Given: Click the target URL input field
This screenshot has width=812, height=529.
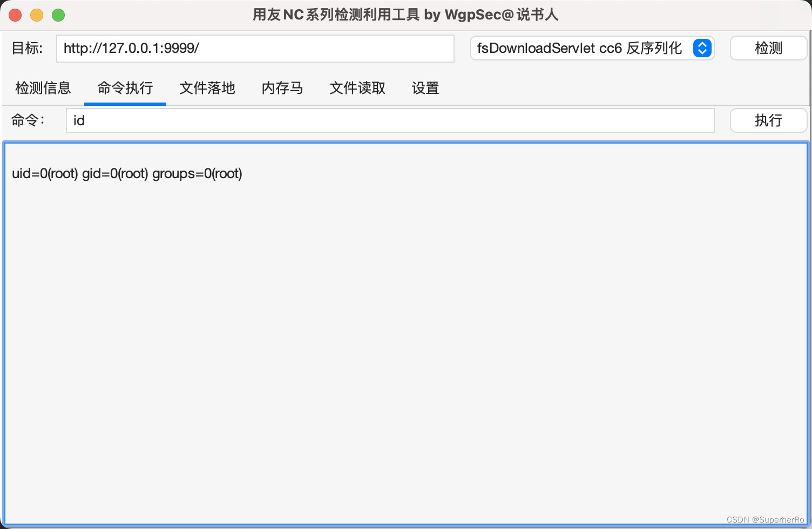Looking at the screenshot, I should tap(255, 48).
